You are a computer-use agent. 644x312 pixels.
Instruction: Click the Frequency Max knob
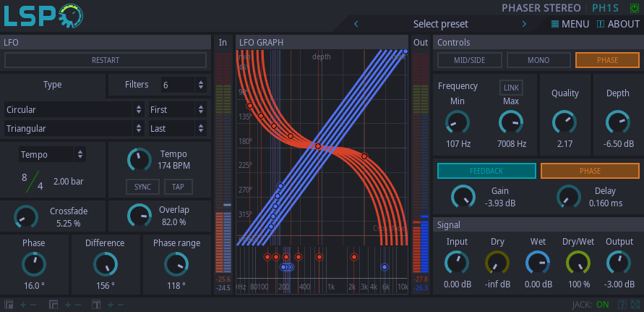pyautogui.click(x=511, y=122)
